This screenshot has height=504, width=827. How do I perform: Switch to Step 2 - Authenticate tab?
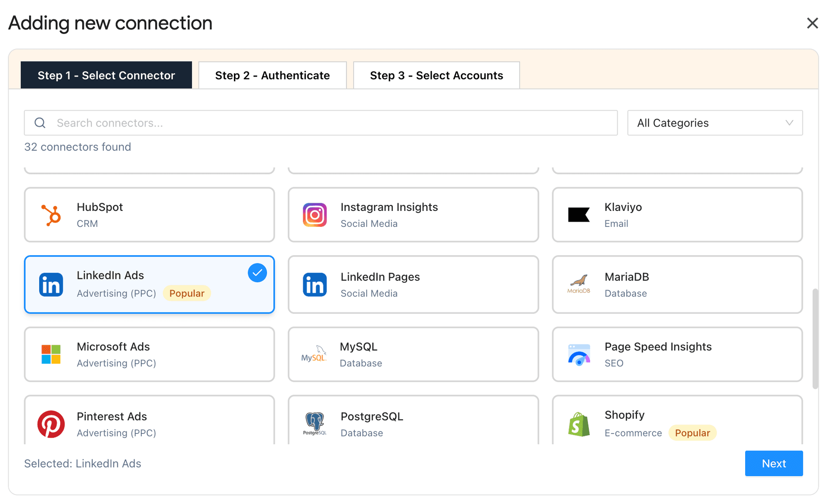pos(272,75)
